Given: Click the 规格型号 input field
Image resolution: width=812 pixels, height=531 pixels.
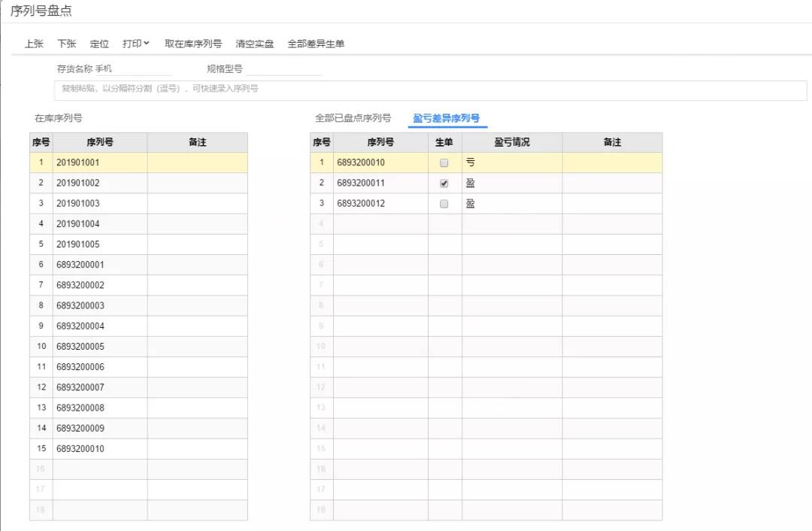Looking at the screenshot, I should tap(283, 69).
